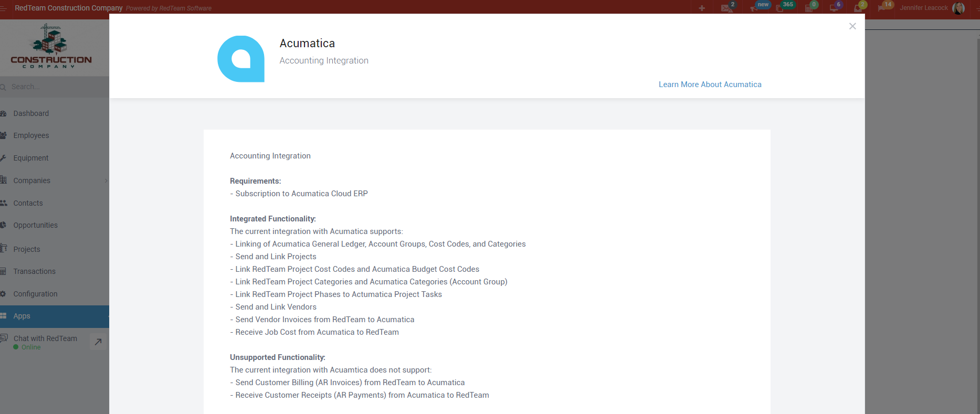Click Learn More About Acumatica link
This screenshot has width=980, height=414.
[x=710, y=84]
